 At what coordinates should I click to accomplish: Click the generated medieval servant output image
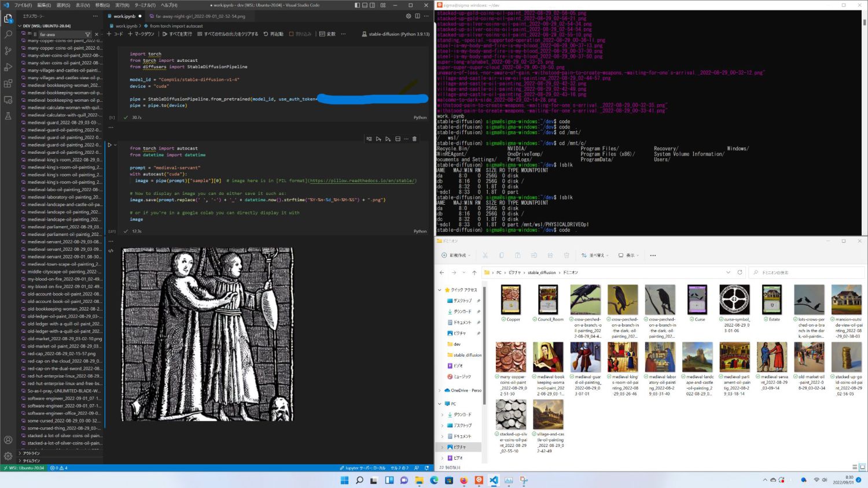click(207, 334)
